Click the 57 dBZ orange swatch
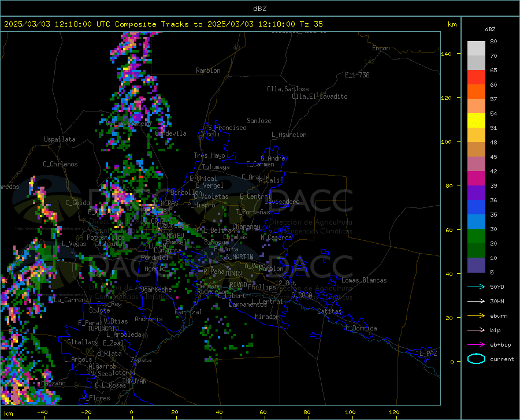The height and width of the screenshot is (420, 520). coord(476,92)
